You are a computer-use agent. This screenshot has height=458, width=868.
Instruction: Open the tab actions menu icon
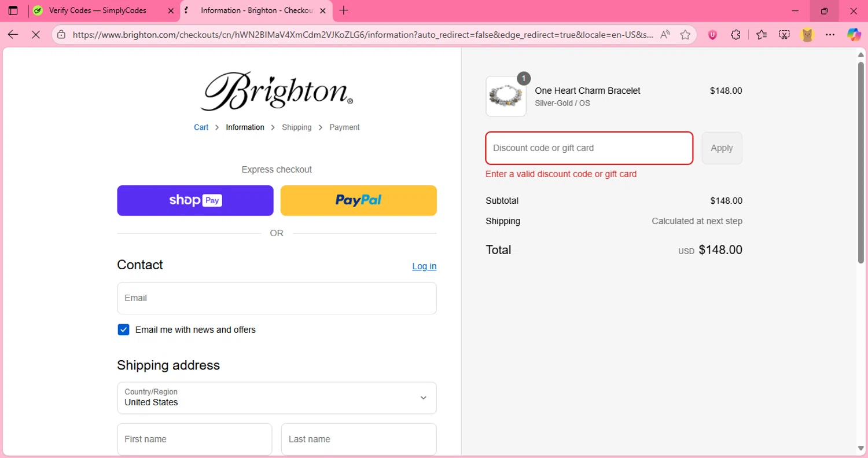[13, 10]
